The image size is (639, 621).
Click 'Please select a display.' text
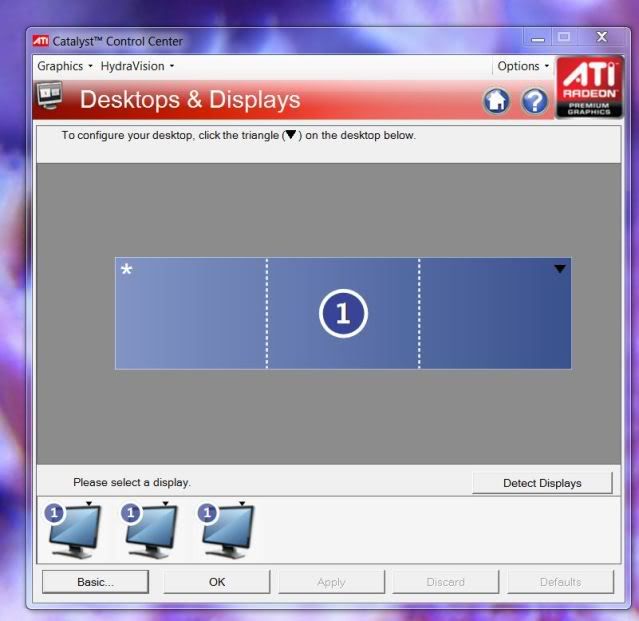(x=132, y=482)
